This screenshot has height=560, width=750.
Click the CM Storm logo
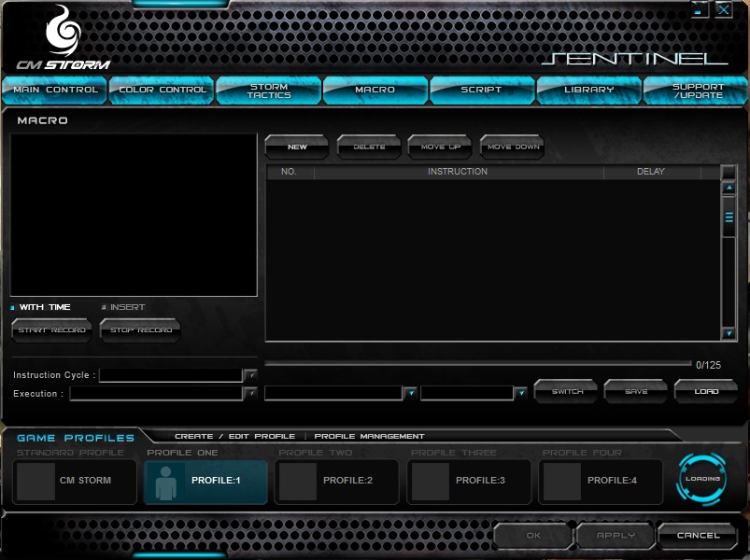(64, 38)
